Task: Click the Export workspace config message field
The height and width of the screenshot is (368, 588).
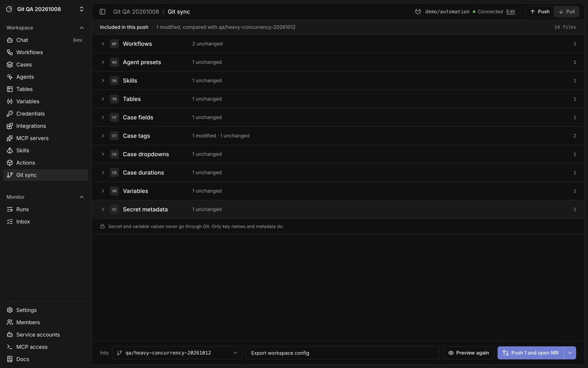Action: click(x=343, y=353)
